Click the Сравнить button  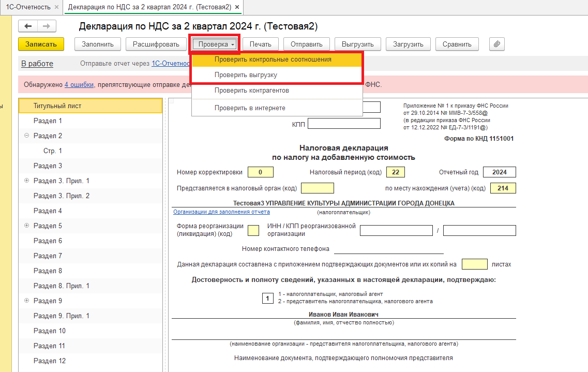[x=457, y=44]
